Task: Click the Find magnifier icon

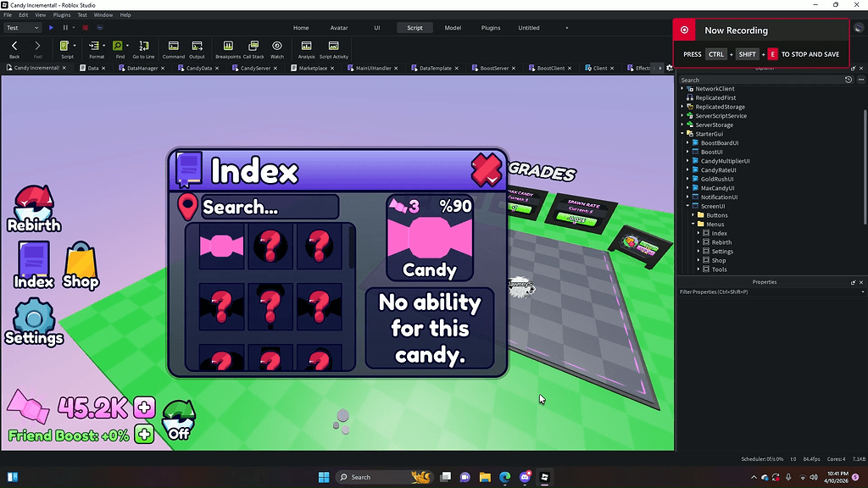Action: pyautogui.click(x=117, y=46)
